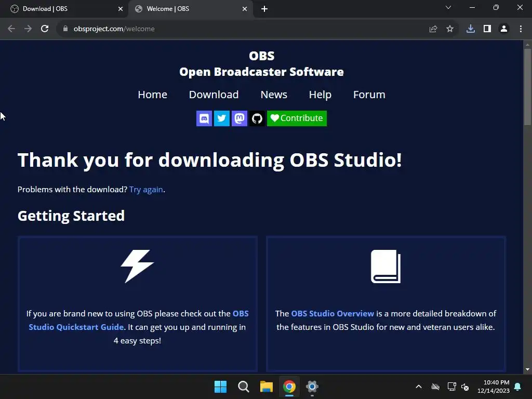Show hidden system tray icons
Image resolution: width=532 pixels, height=399 pixels.
click(419, 387)
